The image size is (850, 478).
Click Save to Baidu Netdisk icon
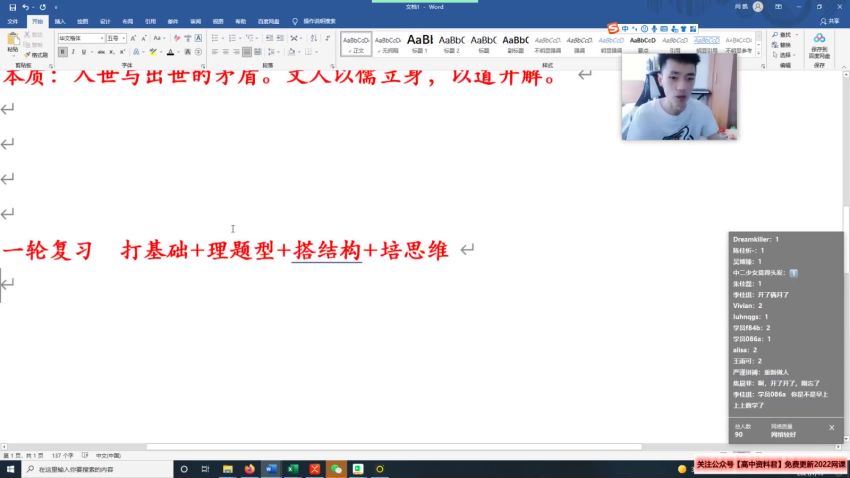tap(819, 46)
